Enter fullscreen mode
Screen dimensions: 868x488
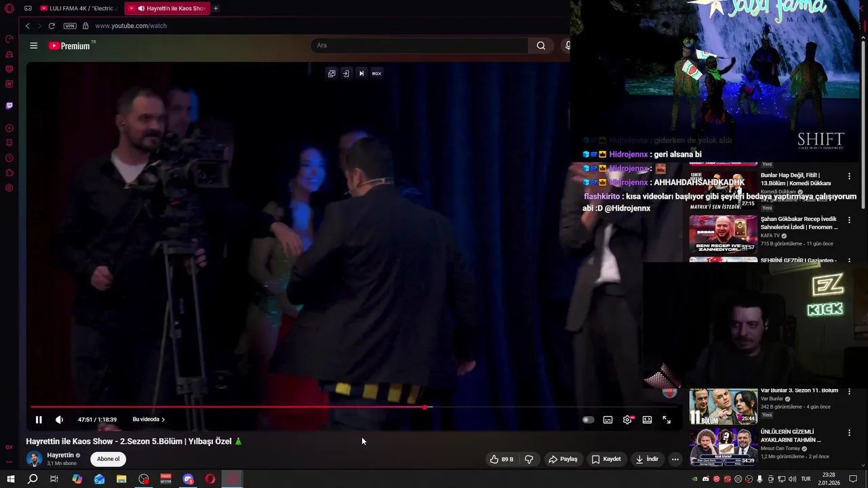pyautogui.click(x=667, y=420)
